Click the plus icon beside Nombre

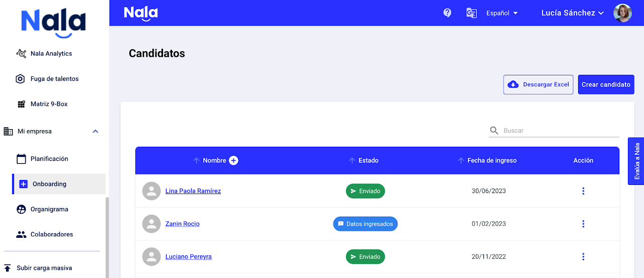coord(233,160)
